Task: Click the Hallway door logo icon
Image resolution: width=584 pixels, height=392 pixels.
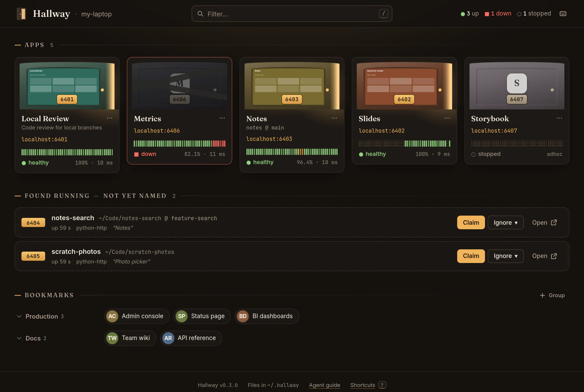Action: point(21,14)
